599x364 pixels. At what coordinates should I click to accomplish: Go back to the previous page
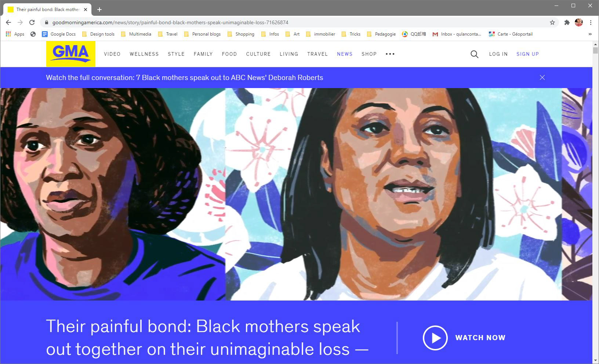pyautogui.click(x=8, y=22)
